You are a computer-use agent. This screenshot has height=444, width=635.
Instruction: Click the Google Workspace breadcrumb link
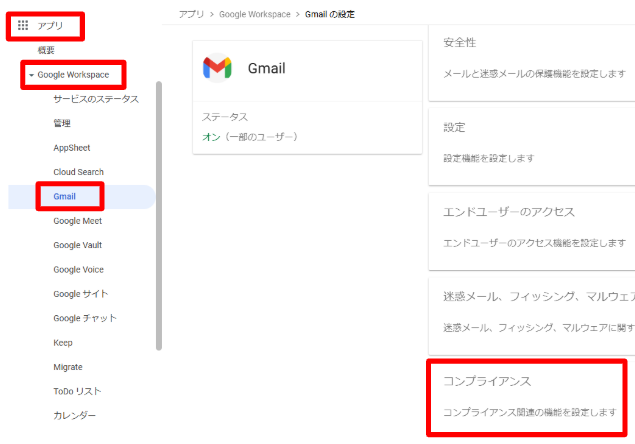(255, 14)
